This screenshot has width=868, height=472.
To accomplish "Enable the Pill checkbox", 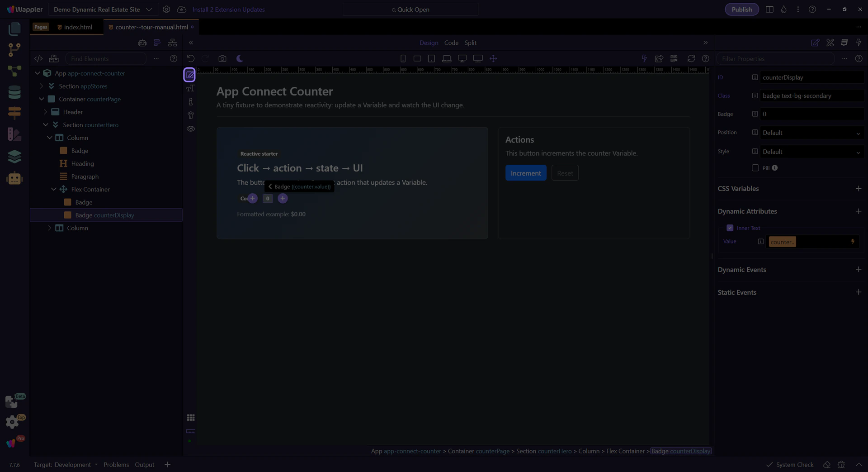I will click(755, 168).
